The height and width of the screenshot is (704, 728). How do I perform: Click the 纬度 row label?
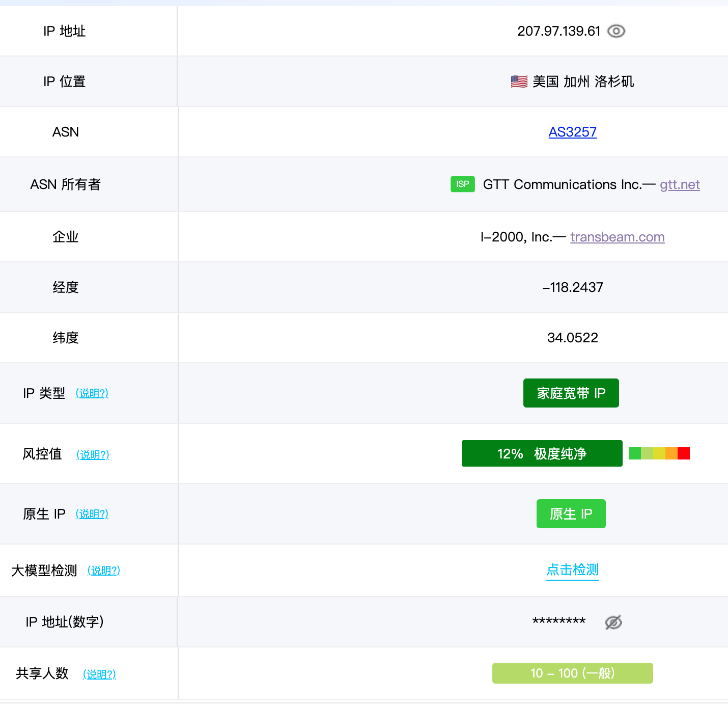point(66,338)
